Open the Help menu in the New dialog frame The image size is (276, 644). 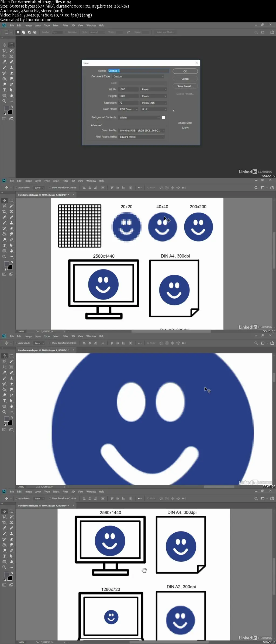click(x=102, y=26)
